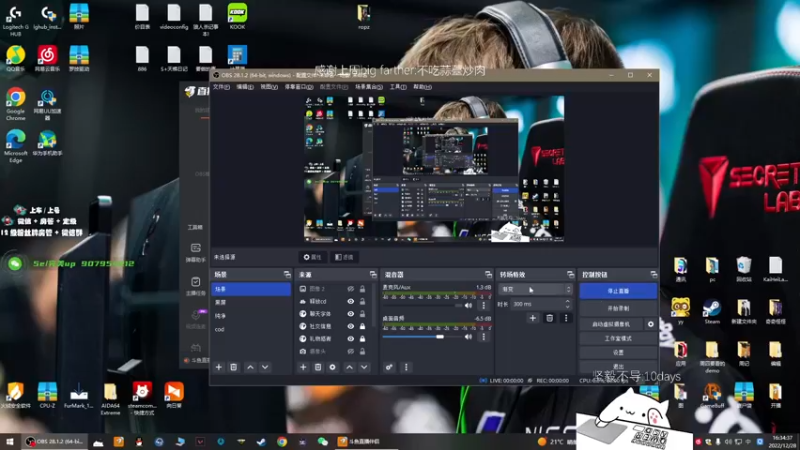Image resolution: width=800 pixels, height=450 pixels.
Task: Move scene down with arrow in Scenes panel
Action: pyautogui.click(x=265, y=367)
